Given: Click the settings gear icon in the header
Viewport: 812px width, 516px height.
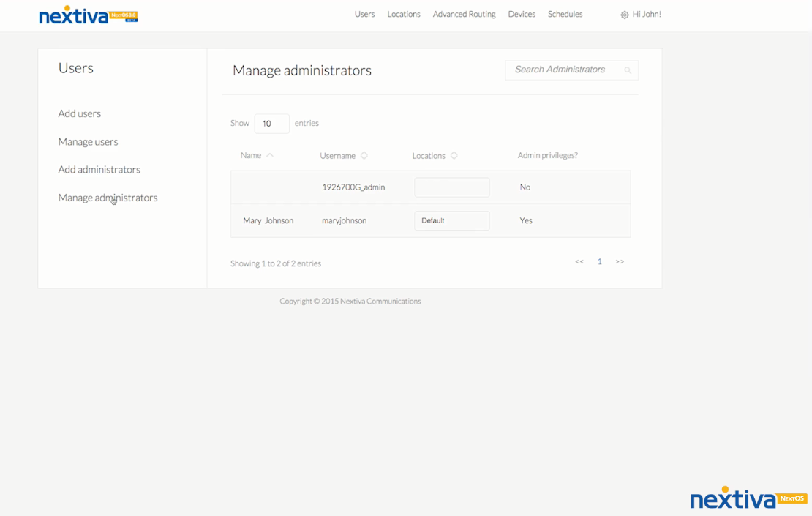Looking at the screenshot, I should click(x=624, y=14).
